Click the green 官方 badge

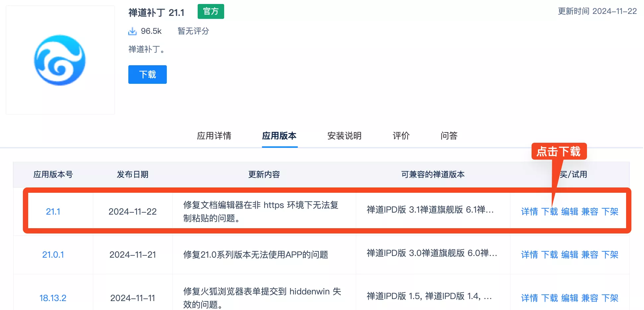pyautogui.click(x=211, y=11)
